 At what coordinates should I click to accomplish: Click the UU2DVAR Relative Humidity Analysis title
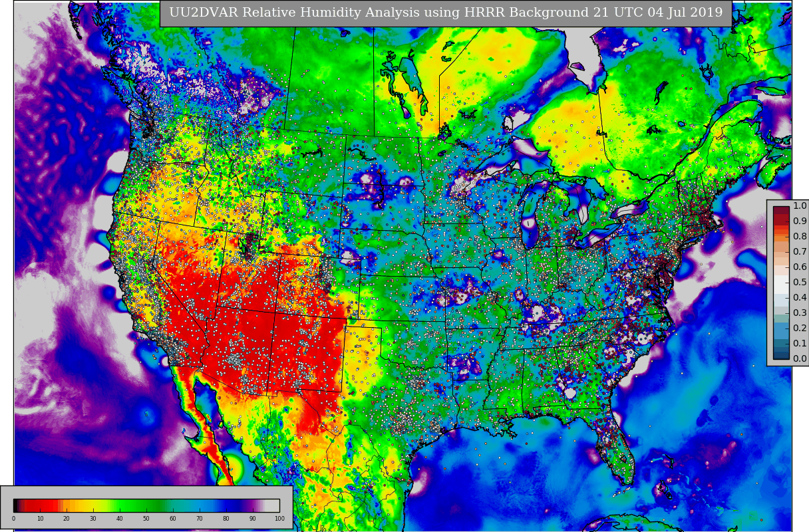446,13
